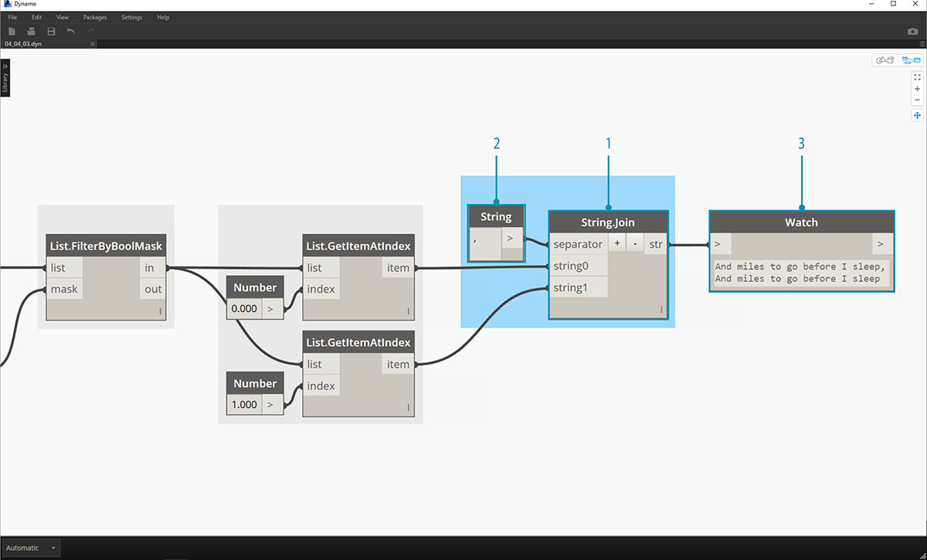Click the Open file toolbar icon
Image resolution: width=927 pixels, height=560 pixels.
pos(32,31)
